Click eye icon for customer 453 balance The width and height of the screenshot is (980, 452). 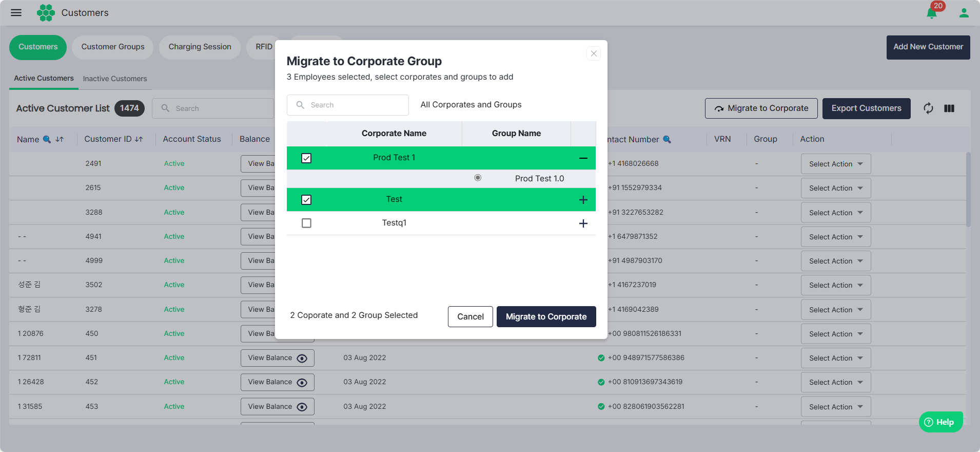(302, 407)
